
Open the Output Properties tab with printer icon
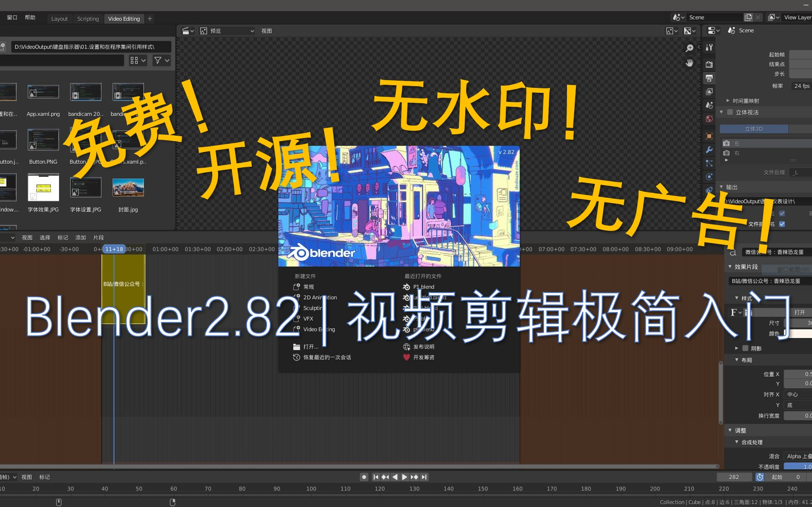709,78
